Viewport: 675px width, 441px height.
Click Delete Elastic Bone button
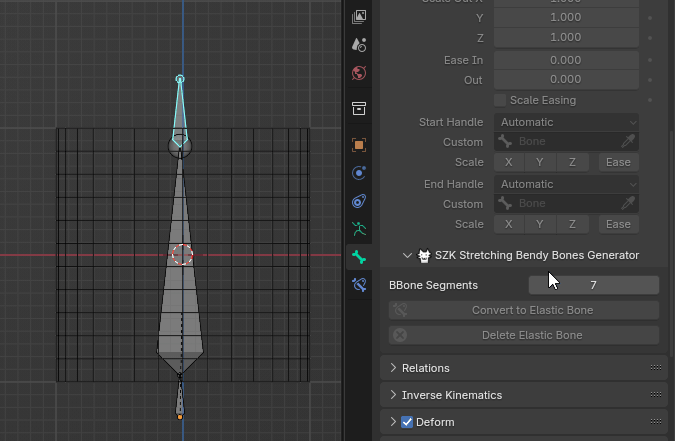coord(524,335)
